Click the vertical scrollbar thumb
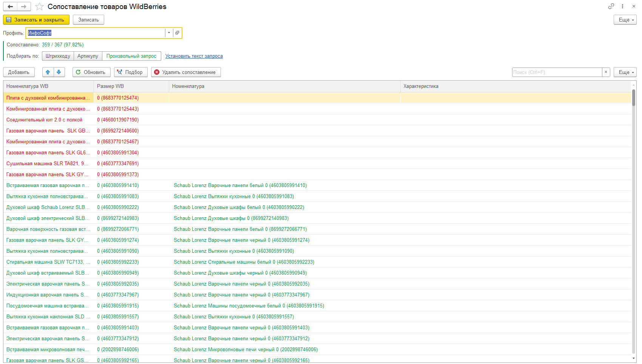The width and height of the screenshot is (642, 364). [634, 97]
